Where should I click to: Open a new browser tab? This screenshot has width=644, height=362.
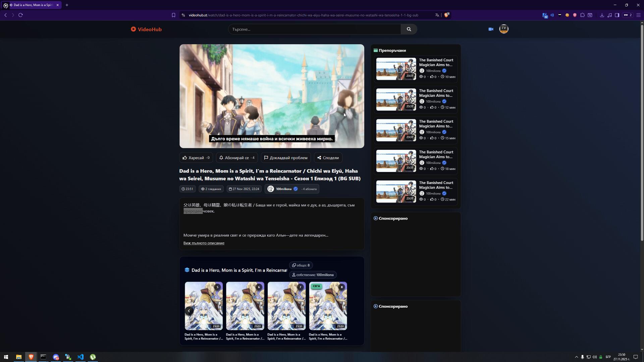[x=67, y=5]
